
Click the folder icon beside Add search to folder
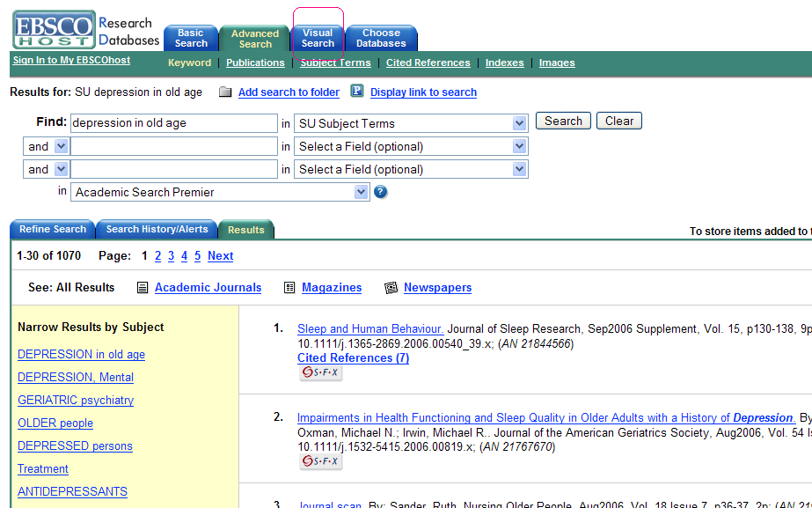[x=224, y=92]
